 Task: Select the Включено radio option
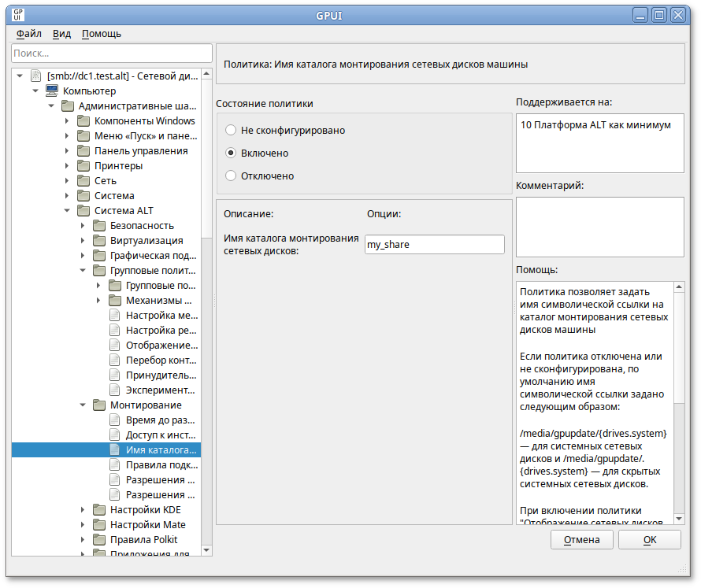click(x=231, y=153)
